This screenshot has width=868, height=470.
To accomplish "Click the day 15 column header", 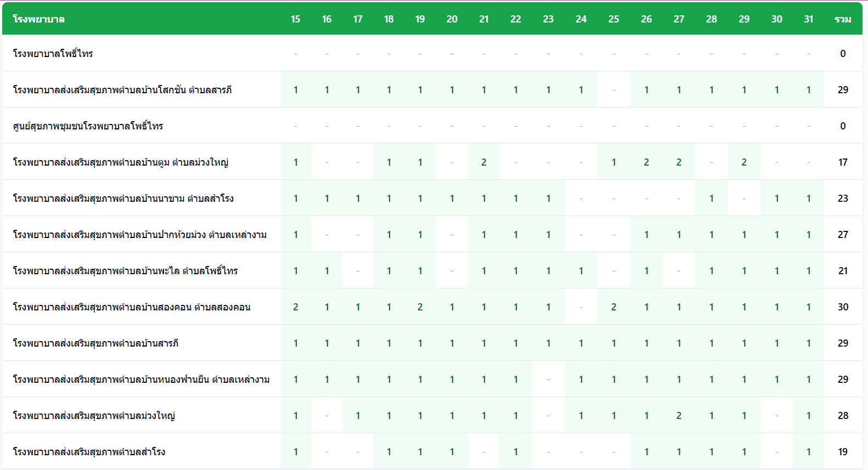I will [x=295, y=19].
